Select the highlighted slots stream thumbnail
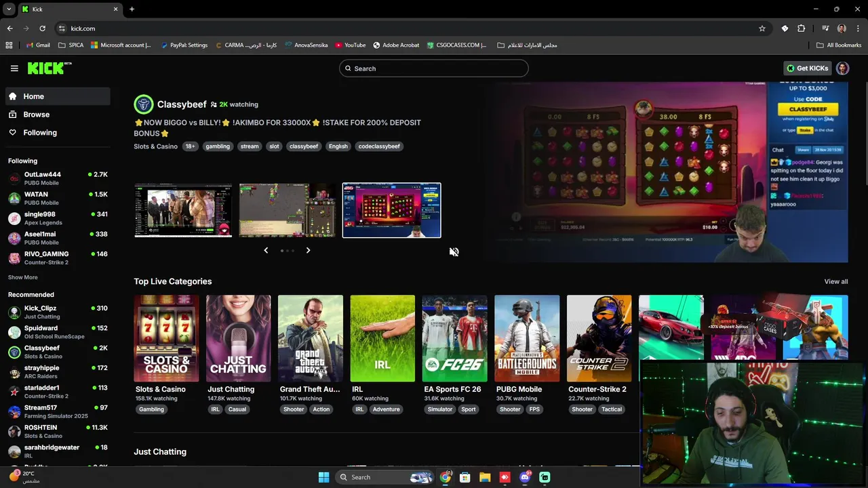 coord(391,210)
